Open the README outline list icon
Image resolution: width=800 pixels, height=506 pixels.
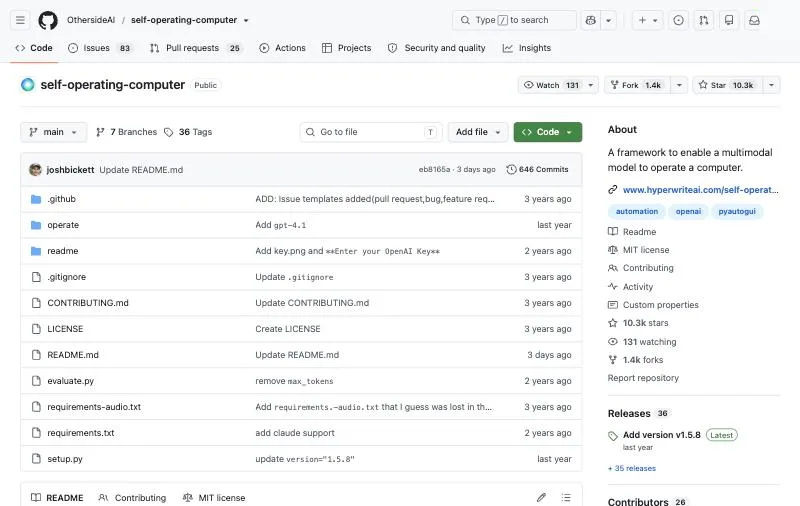566,497
